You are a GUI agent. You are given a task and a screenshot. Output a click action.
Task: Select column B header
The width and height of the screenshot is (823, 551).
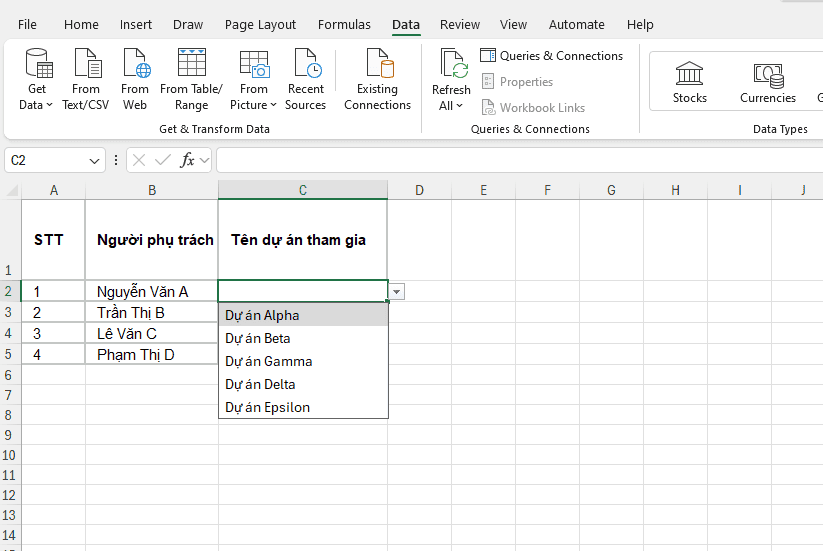click(x=152, y=190)
